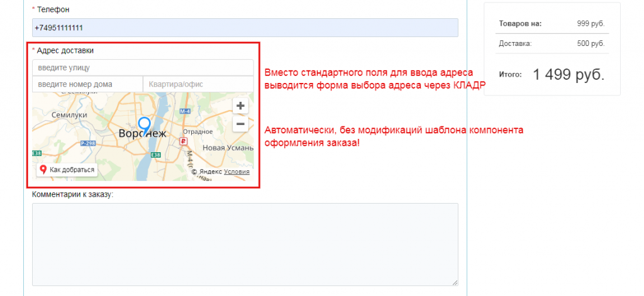The image size is (644, 296).
Task: Click the E38 shield below Воронеж label
Action: [156, 155]
